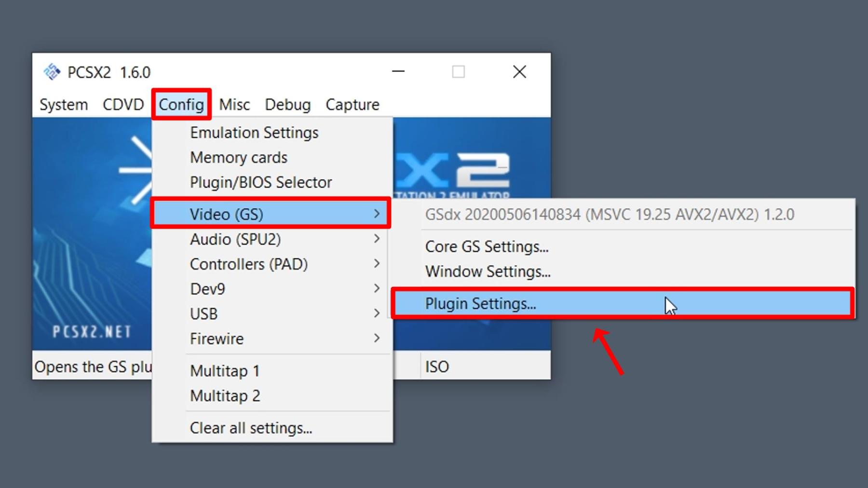Open the Misc menu
This screenshot has height=488, width=868.
point(234,104)
